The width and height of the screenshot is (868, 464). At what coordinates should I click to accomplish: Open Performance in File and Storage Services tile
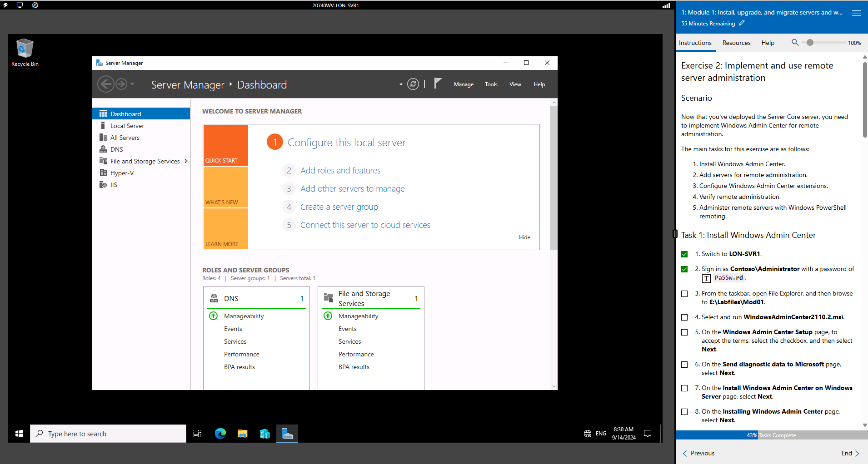click(x=356, y=354)
